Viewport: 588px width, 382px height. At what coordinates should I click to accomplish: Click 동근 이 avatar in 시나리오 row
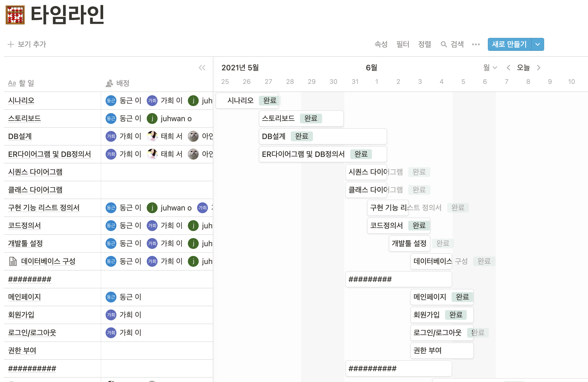(x=111, y=101)
